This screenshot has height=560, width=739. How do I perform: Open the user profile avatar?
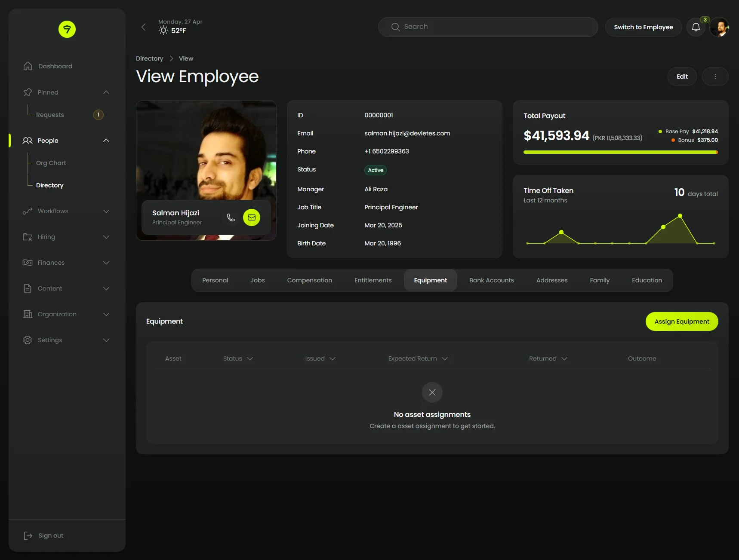point(719,27)
